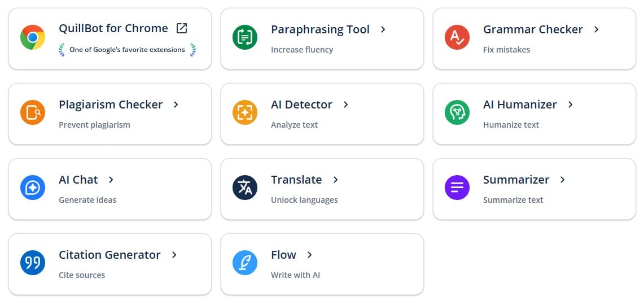Click the AI Detector icon

245,113
